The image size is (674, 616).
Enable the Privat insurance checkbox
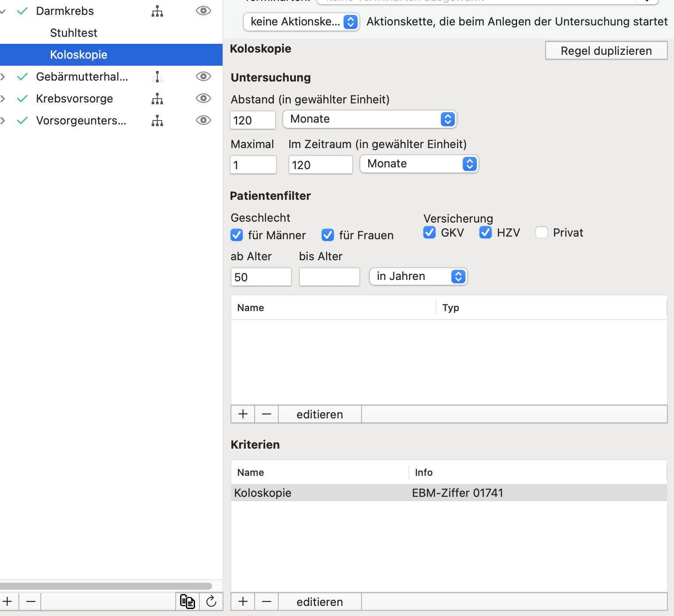click(x=542, y=232)
